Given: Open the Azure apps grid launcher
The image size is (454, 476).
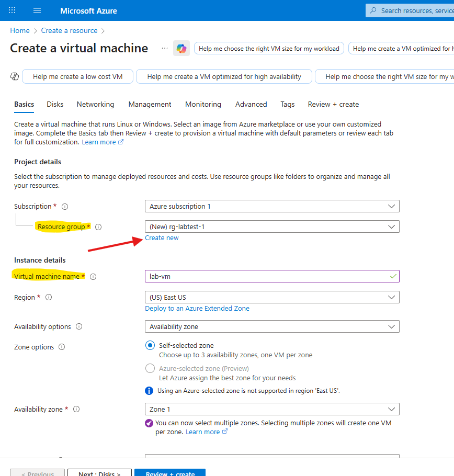Looking at the screenshot, I should [x=12, y=10].
